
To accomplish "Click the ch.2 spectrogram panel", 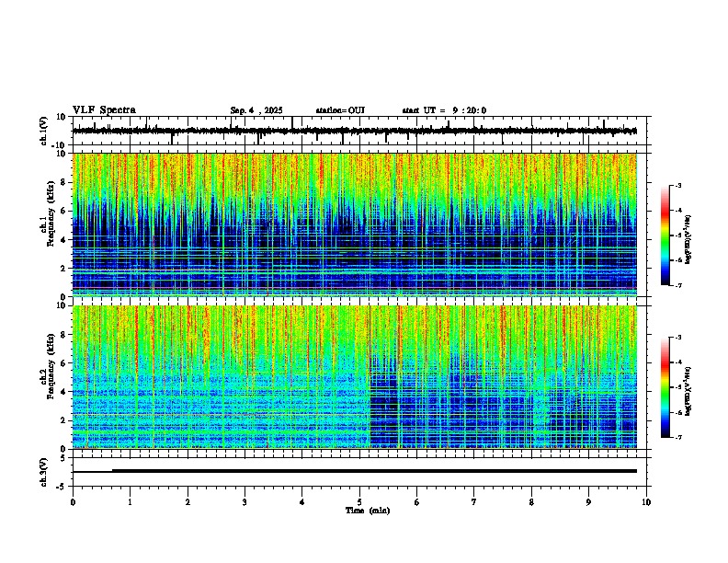I will 355,377.
